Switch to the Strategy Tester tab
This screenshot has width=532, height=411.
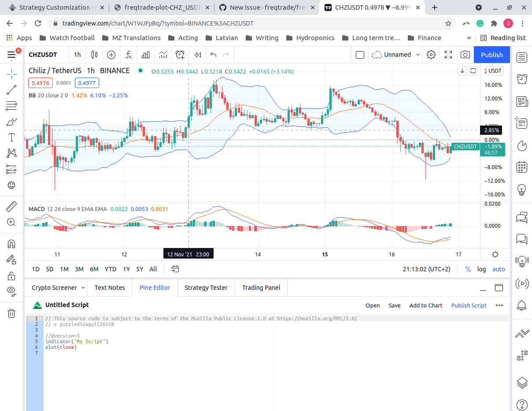(206, 288)
